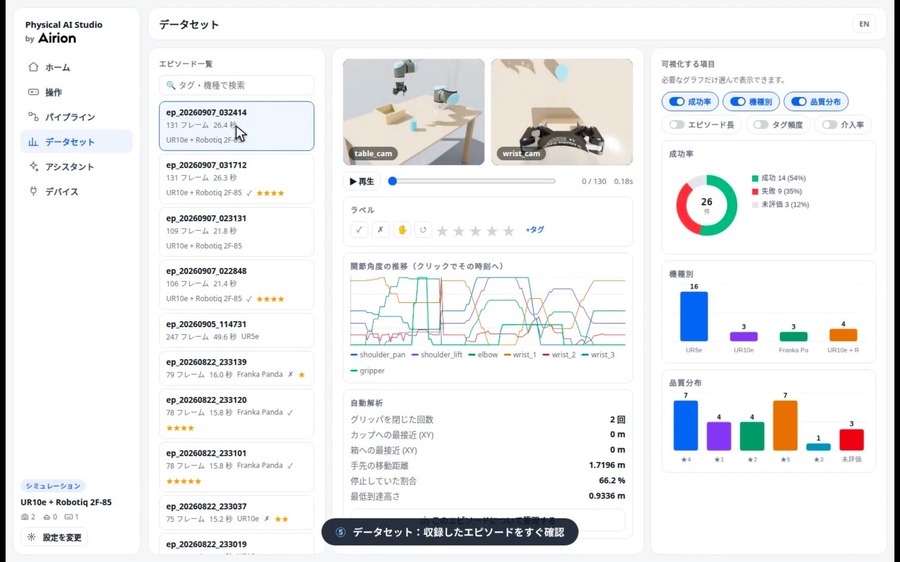Select episode ep_20260907_022848

point(236,284)
